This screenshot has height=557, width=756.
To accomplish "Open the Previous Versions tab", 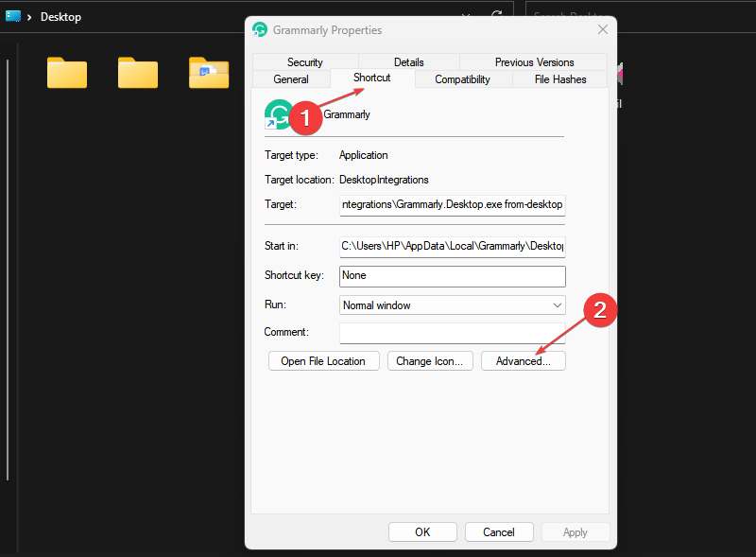I will [534, 62].
